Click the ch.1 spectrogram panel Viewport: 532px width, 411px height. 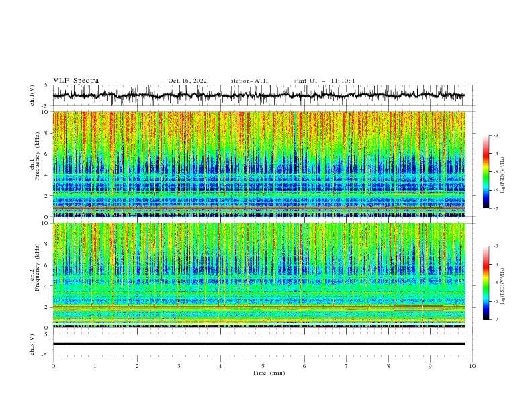click(259, 164)
